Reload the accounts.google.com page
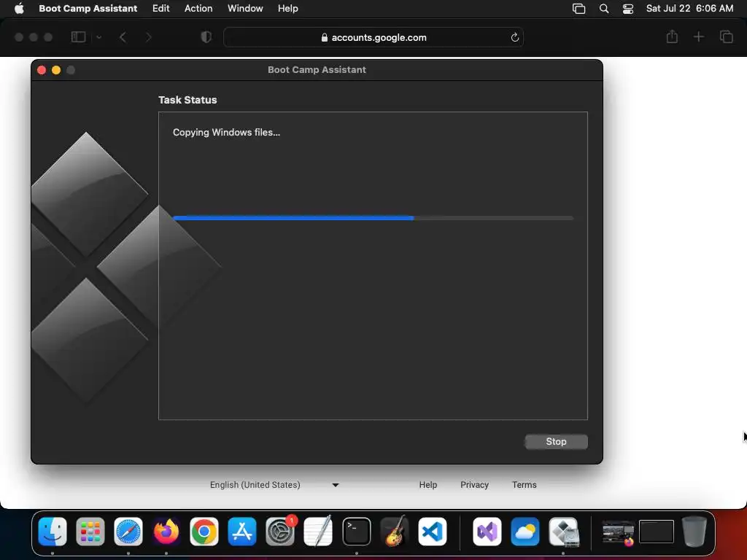Viewport: 747px width, 560px height. [x=514, y=38]
